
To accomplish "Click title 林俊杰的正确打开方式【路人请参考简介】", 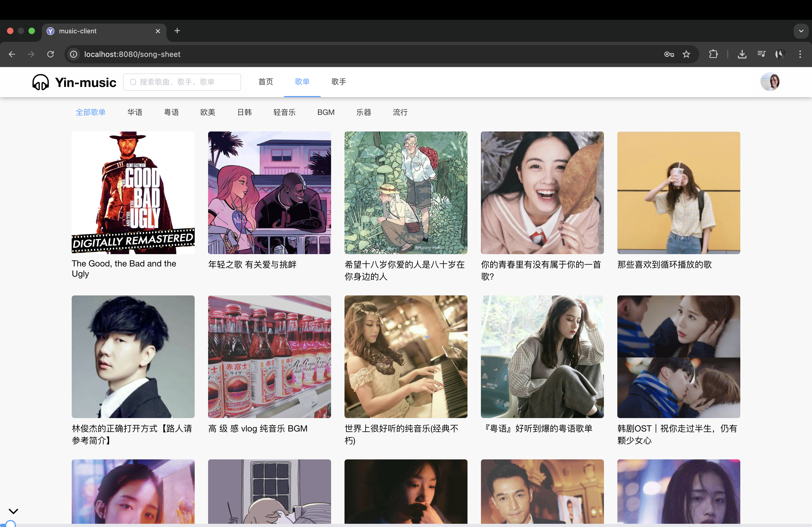I will coord(132,434).
